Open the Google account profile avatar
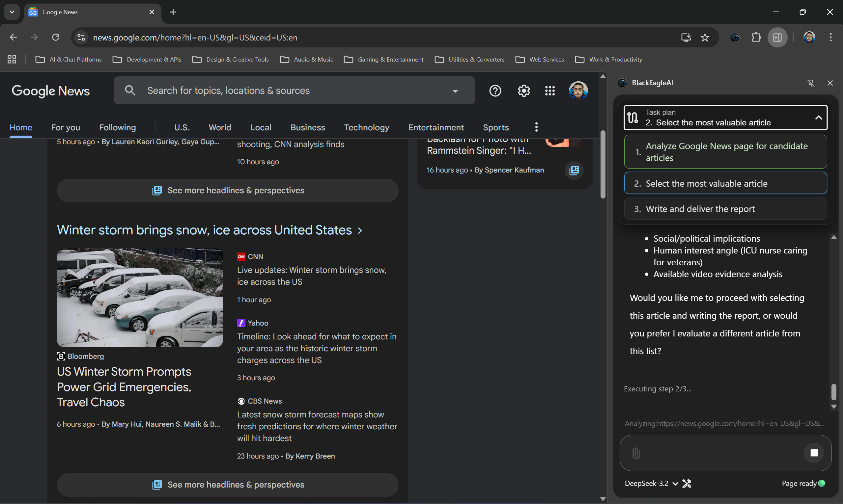The image size is (843, 504). tap(579, 90)
